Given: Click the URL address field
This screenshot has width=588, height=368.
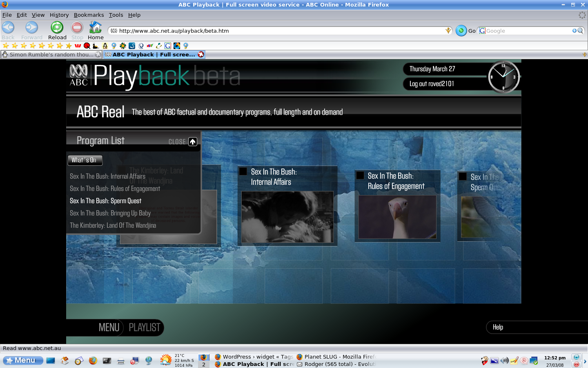Looking at the screenshot, I should (281, 31).
